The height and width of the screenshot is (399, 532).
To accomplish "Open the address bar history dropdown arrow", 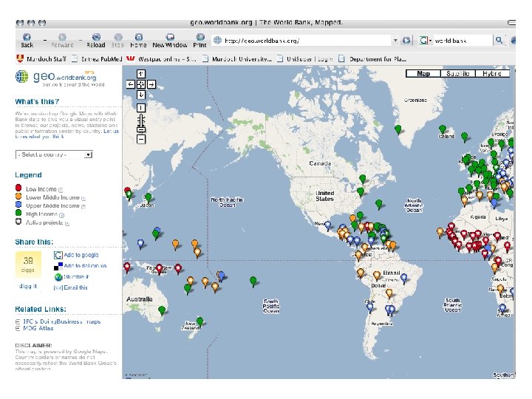I will click(x=395, y=41).
